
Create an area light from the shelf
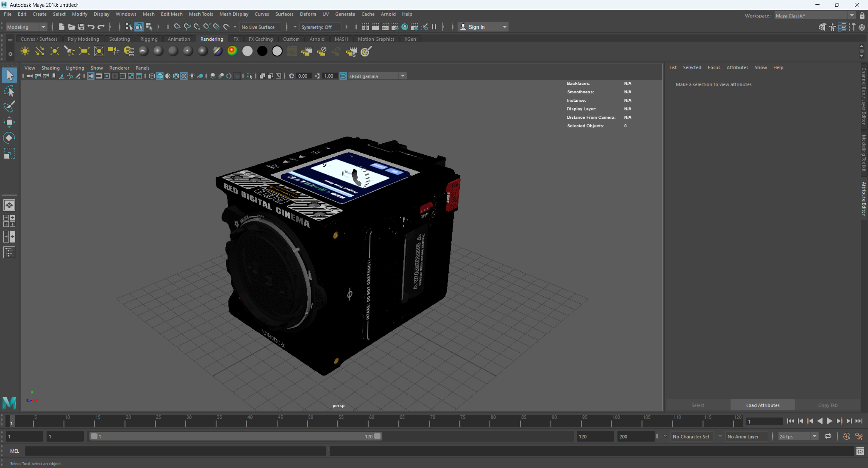84,51
